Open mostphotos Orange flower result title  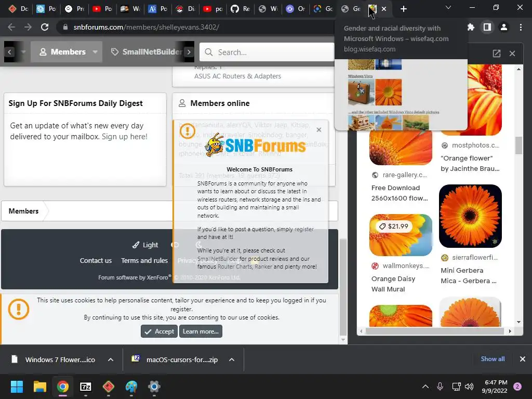click(470, 163)
